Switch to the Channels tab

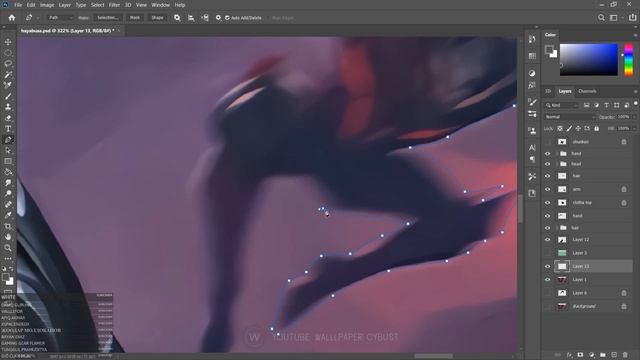(587, 91)
